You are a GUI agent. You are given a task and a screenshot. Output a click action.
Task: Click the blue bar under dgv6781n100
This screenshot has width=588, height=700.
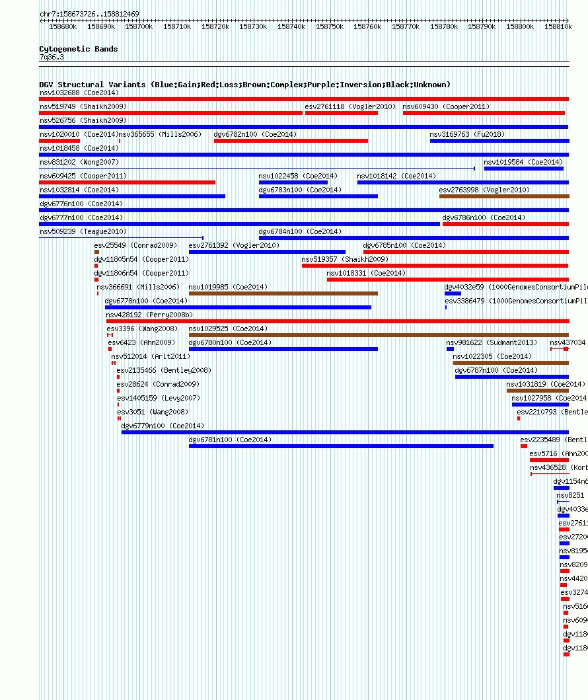(342, 446)
